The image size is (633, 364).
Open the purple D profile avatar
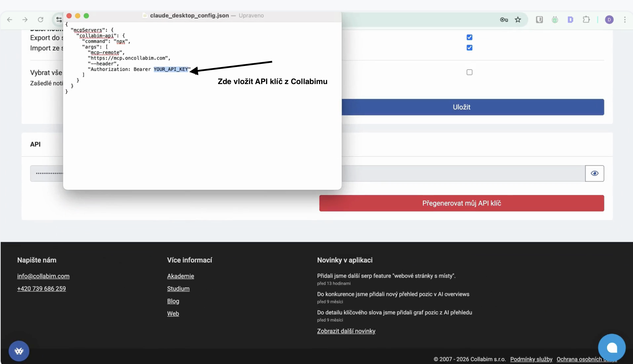coord(609,20)
